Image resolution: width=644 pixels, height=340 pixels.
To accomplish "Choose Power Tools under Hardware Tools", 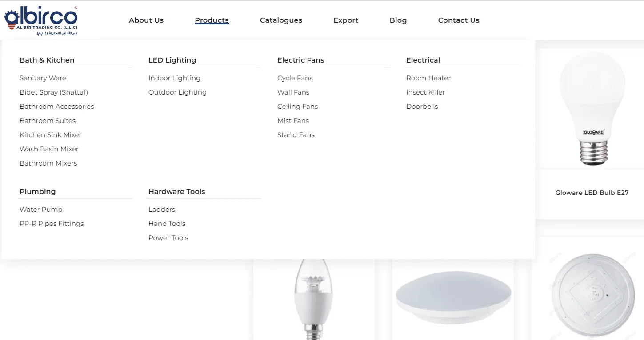I will [168, 238].
